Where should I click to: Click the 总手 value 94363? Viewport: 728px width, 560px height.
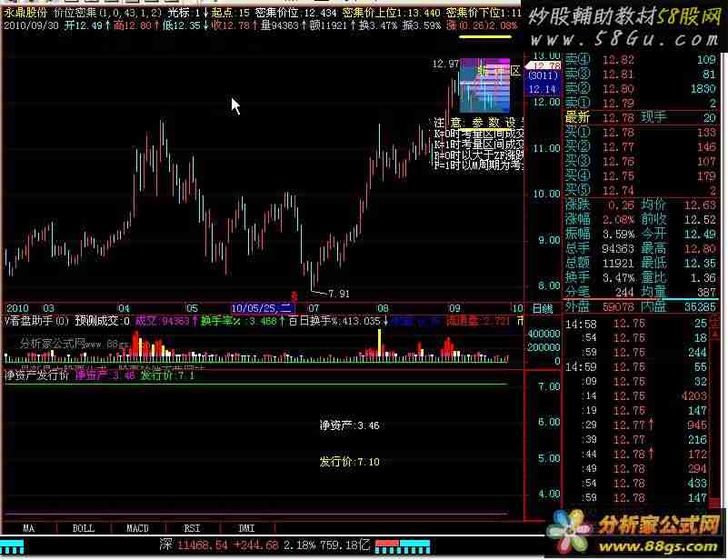(618, 249)
